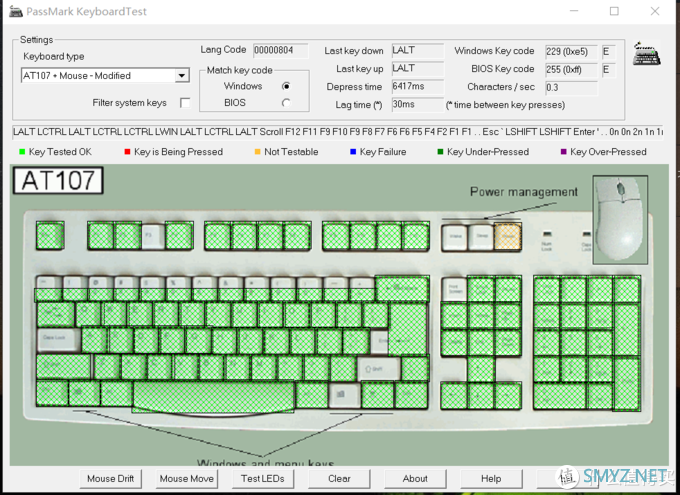The width and height of the screenshot is (680, 495).
Task: Click the Lag time field showing 30ms
Action: click(x=418, y=105)
